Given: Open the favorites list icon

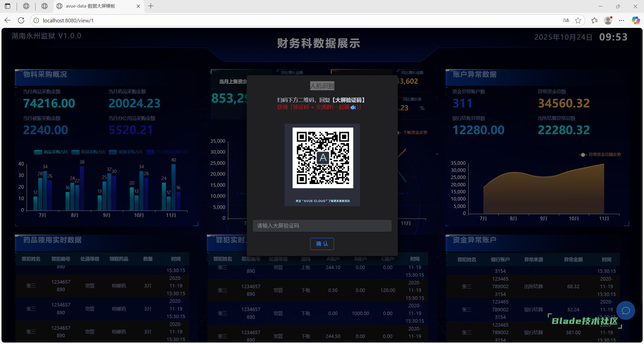Looking at the screenshot, I should point(594,20).
